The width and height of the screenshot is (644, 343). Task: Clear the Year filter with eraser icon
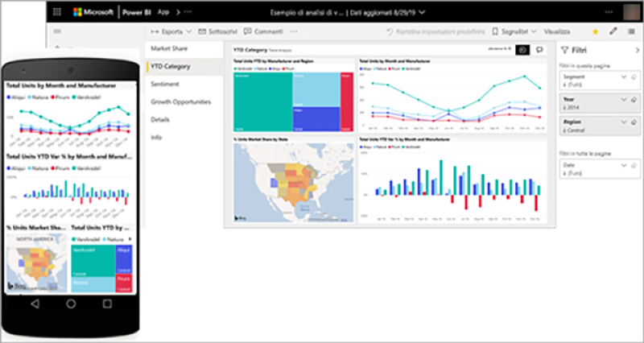click(634, 99)
